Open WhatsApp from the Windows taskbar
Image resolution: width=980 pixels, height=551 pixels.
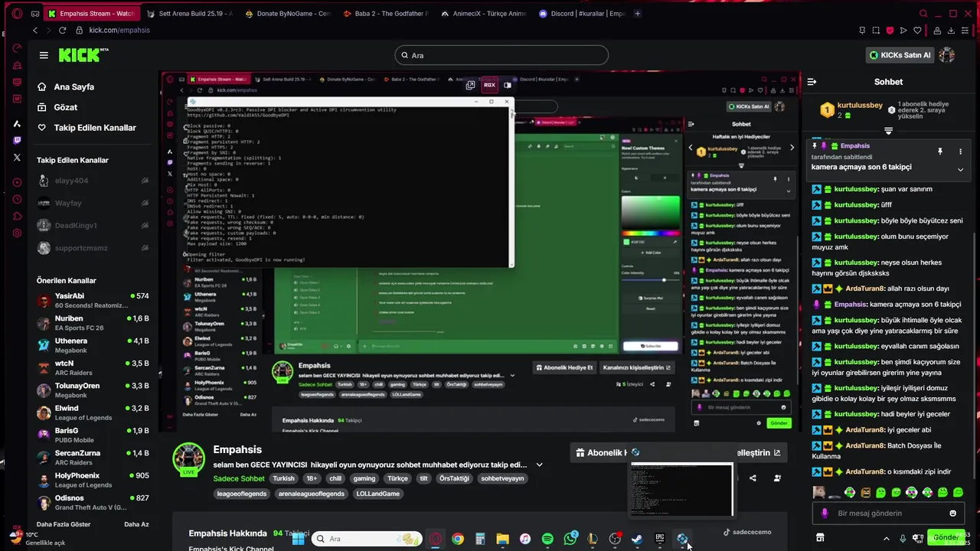[x=570, y=539]
